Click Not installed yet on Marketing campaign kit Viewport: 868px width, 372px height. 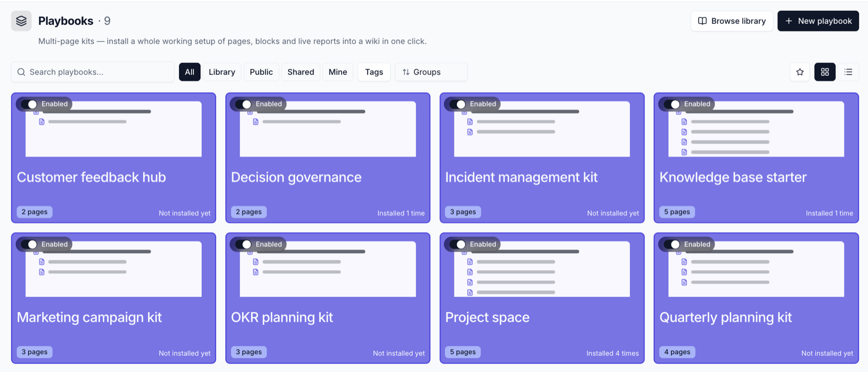tap(184, 354)
